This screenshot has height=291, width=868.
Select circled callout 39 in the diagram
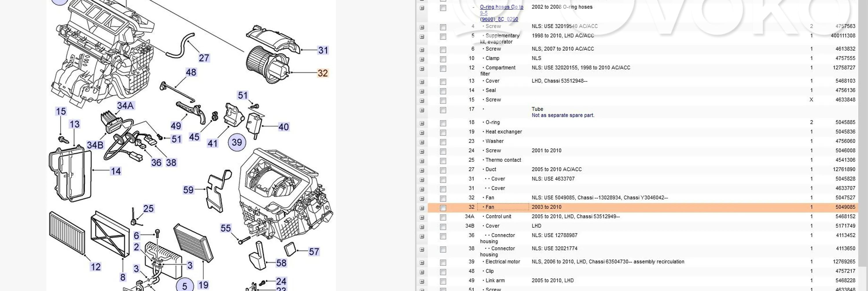pos(237,142)
